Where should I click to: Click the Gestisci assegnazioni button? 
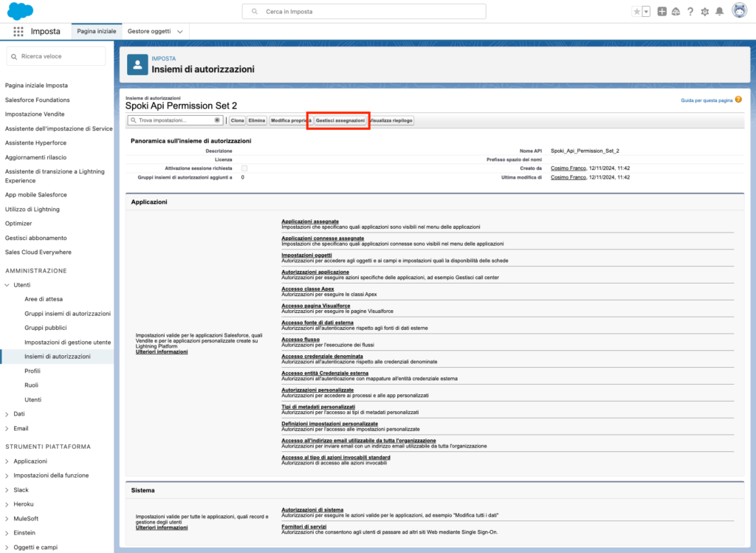pyautogui.click(x=340, y=120)
